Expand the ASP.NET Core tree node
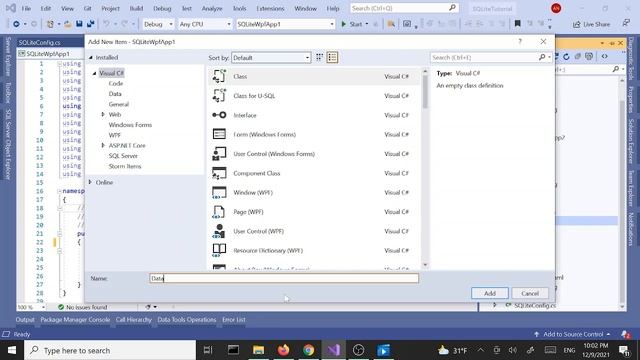Image resolution: width=640 pixels, height=360 pixels. (x=103, y=146)
